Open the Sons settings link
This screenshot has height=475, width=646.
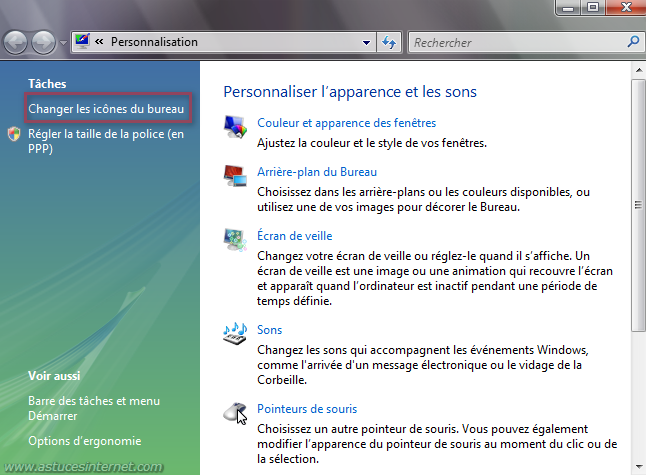point(269,330)
